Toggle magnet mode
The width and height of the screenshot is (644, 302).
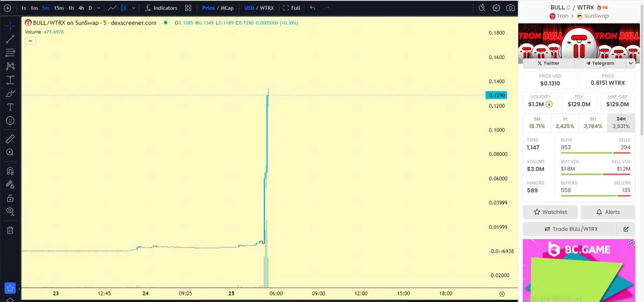10,171
